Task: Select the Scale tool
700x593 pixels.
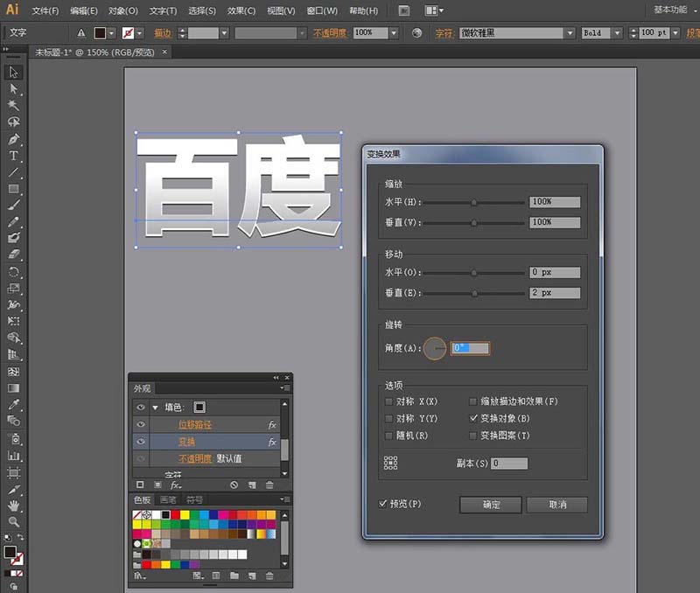Action: 13,289
